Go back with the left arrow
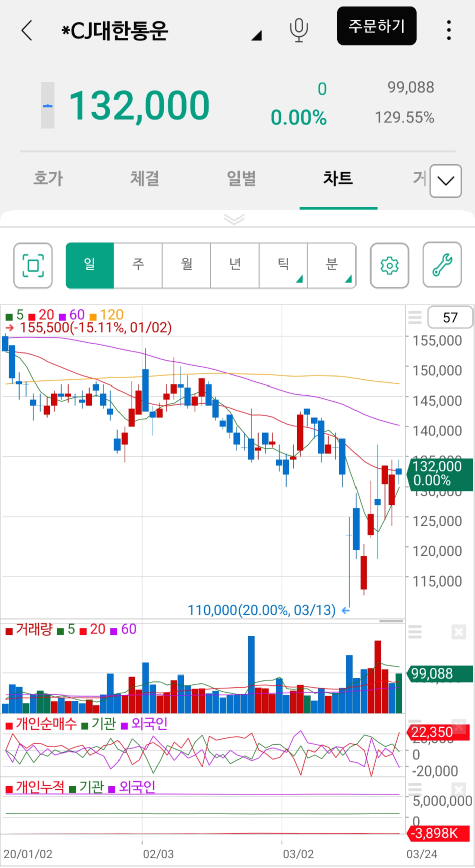This screenshot has height=868, width=475. [x=27, y=30]
